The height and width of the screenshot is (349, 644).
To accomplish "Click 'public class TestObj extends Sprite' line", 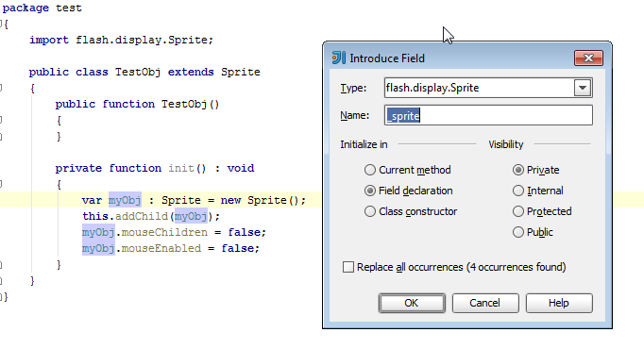I will point(144,72).
